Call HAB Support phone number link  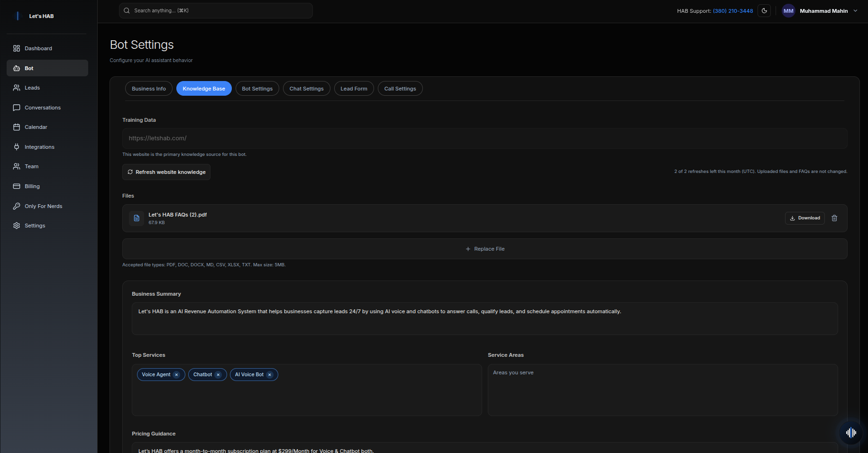coord(733,11)
